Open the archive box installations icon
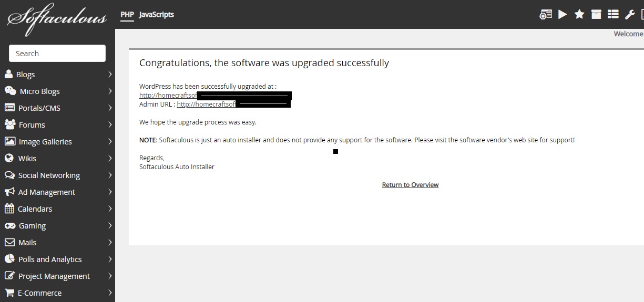Viewport: 644px width, 302px height. 596,14
